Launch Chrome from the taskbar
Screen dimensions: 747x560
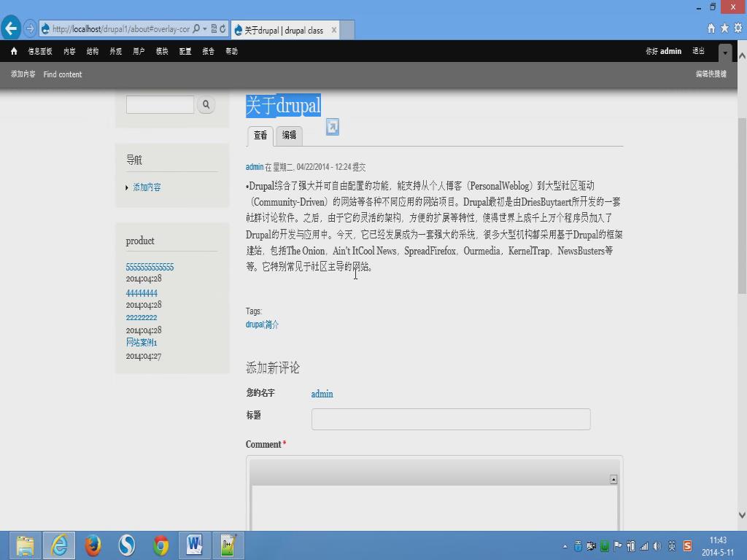pyautogui.click(x=161, y=545)
